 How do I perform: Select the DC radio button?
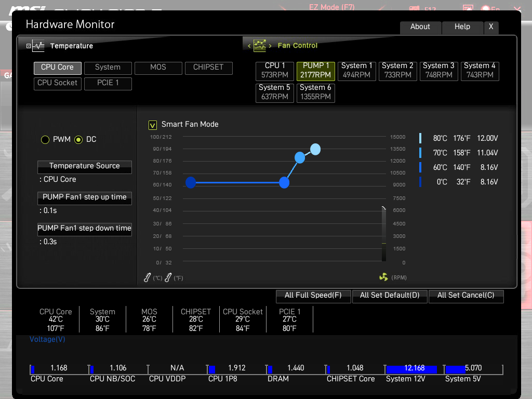[78, 139]
